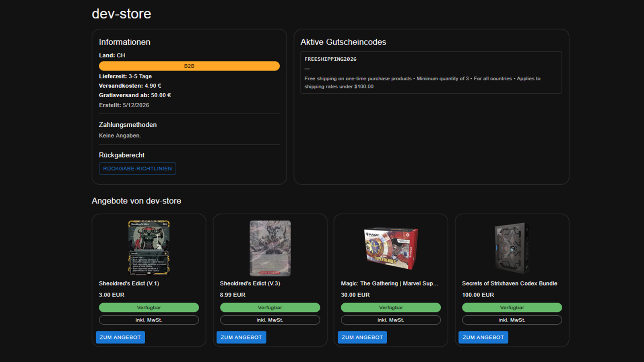Screen dimensions: 644x362
Task: Click the Rückgaberecht heading
Action: (122, 155)
